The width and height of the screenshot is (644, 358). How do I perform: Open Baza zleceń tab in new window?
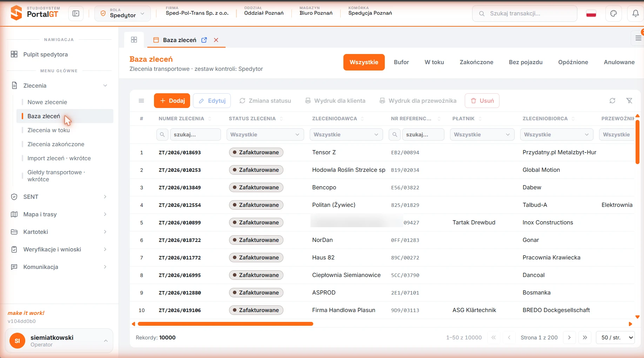tap(204, 40)
